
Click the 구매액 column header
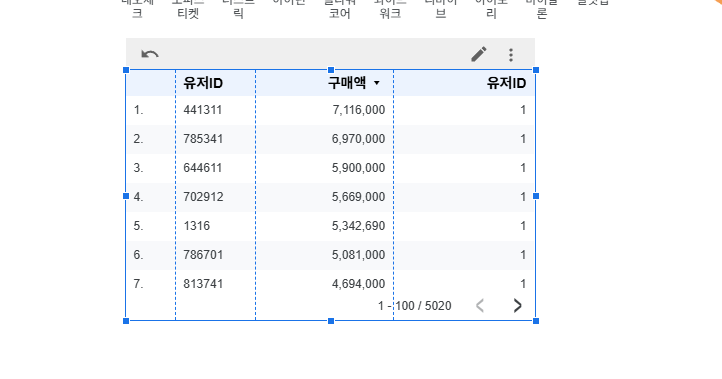[347, 83]
